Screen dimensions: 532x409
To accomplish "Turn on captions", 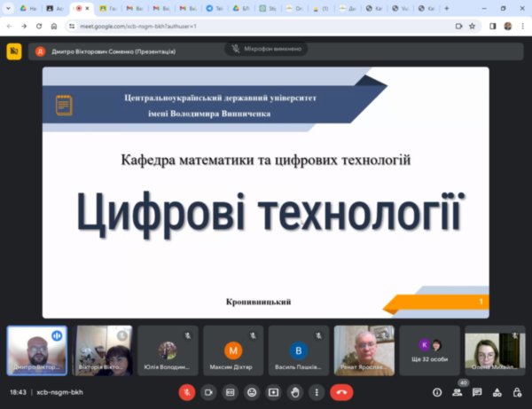I will point(231,391).
